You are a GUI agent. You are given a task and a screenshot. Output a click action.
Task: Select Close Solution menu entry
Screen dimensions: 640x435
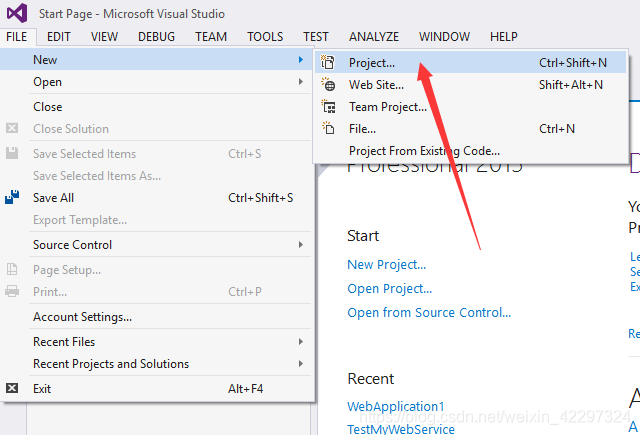click(157, 129)
